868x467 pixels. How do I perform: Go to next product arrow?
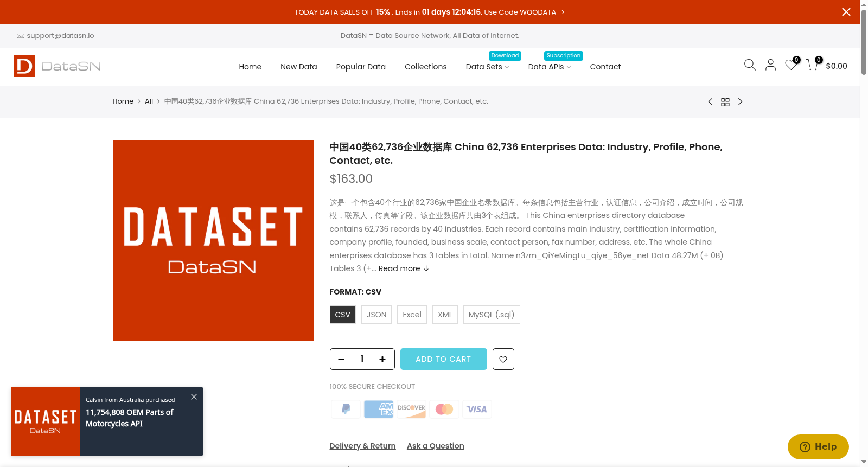[x=740, y=101]
